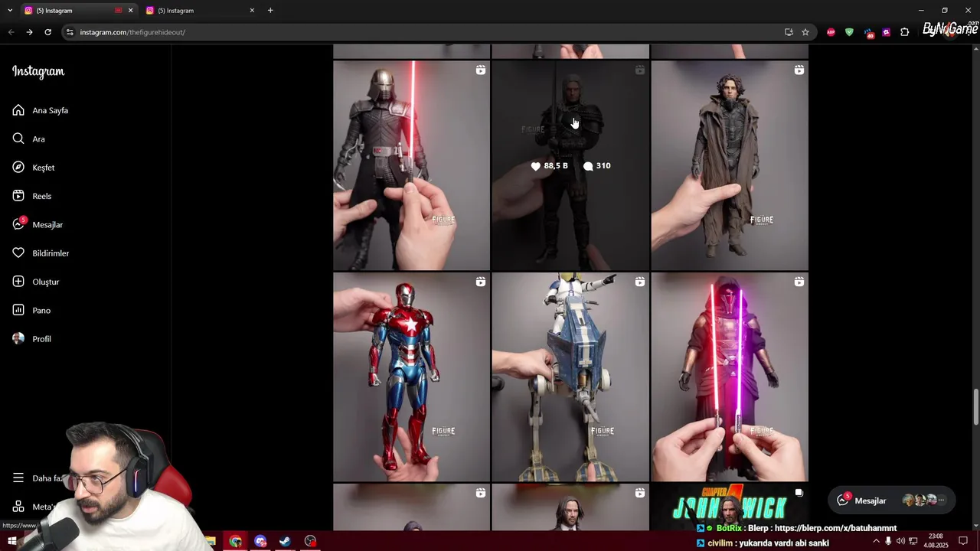980x551 pixels.
Task: Open the hovered reel showing 88,5 B likes
Action: (x=570, y=165)
